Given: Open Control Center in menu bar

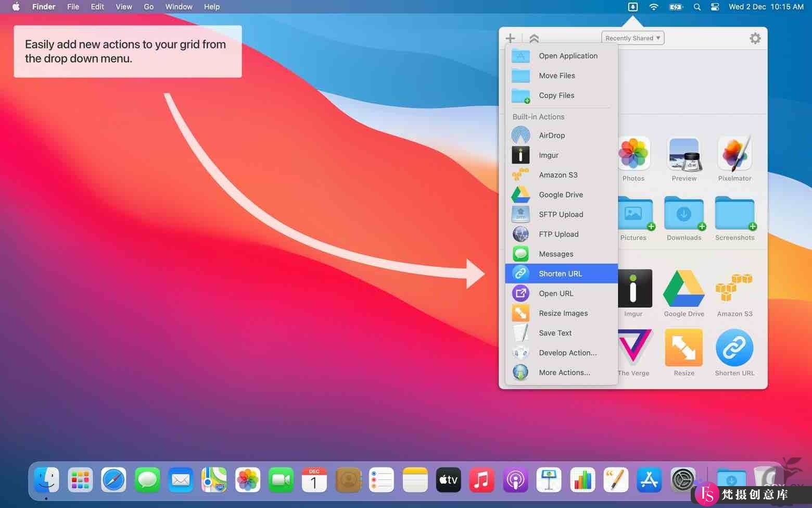Looking at the screenshot, I should [715, 7].
